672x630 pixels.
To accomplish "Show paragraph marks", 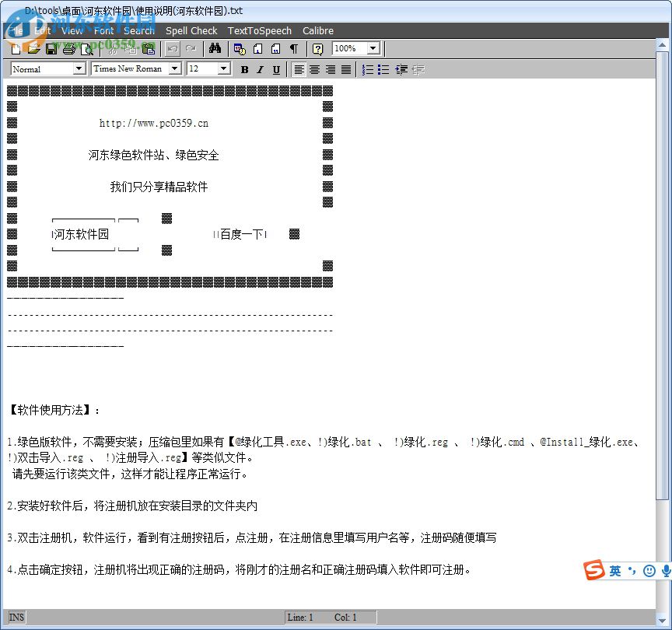I will coord(293,49).
